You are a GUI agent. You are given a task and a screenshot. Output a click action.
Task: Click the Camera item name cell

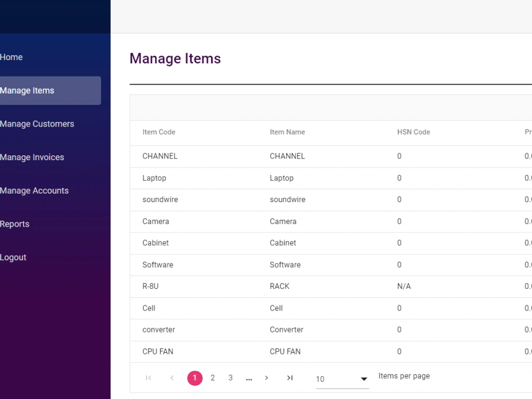click(x=284, y=221)
